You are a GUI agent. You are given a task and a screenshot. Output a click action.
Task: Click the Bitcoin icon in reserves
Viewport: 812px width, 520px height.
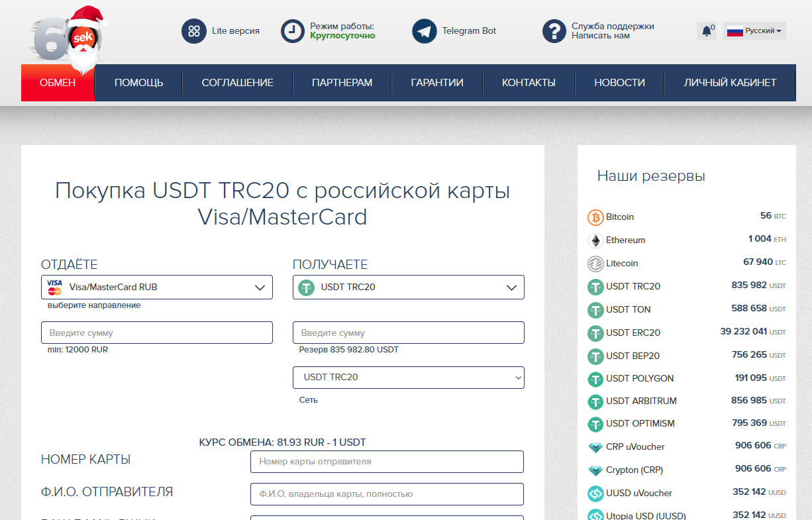(595, 217)
